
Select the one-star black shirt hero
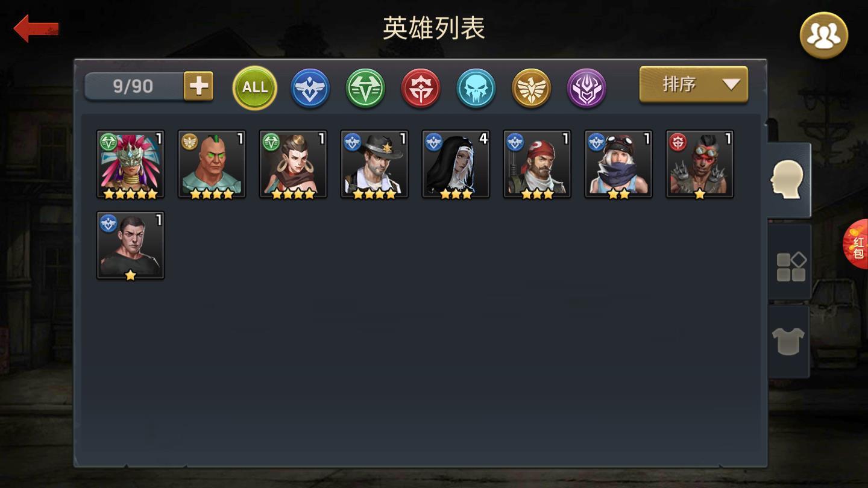[x=131, y=245]
